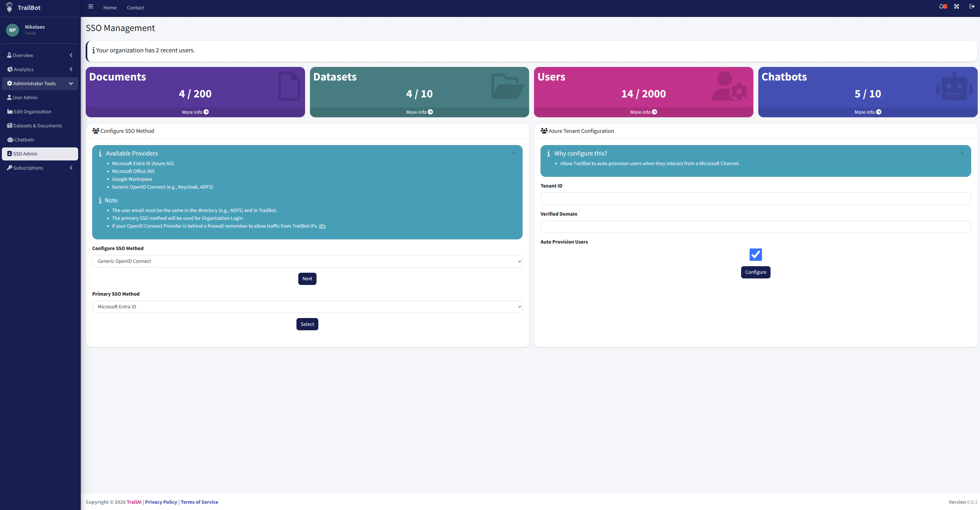Click the NP user avatar
This screenshot has height=510, width=980.
(x=13, y=30)
